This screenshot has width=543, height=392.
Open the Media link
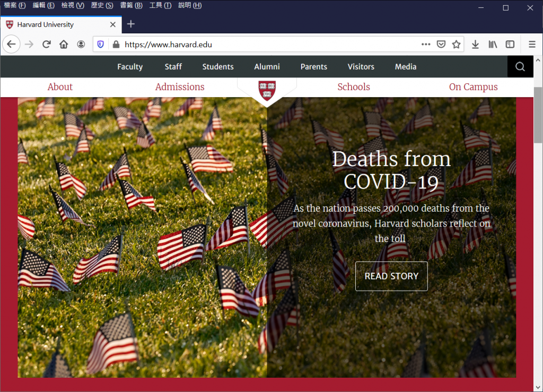point(406,66)
